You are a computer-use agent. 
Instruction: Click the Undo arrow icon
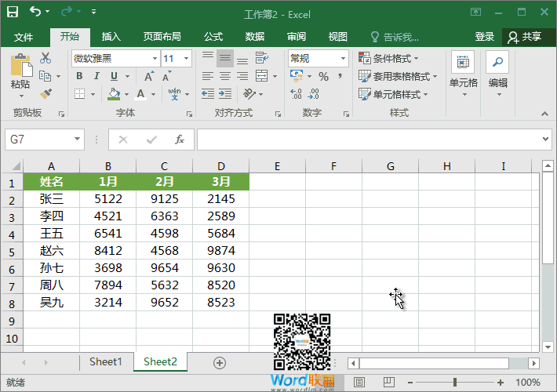pyautogui.click(x=35, y=11)
